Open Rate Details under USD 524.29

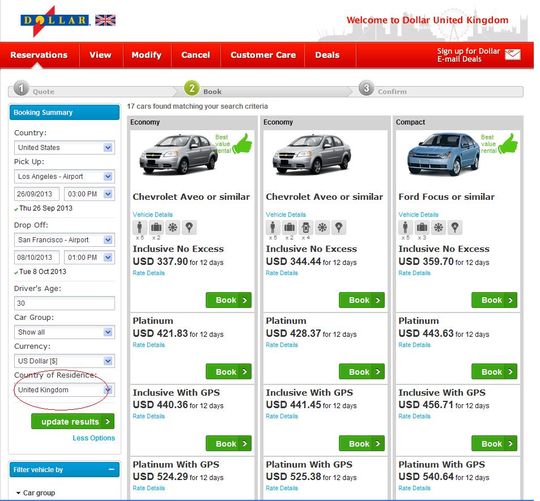pyautogui.click(x=149, y=488)
